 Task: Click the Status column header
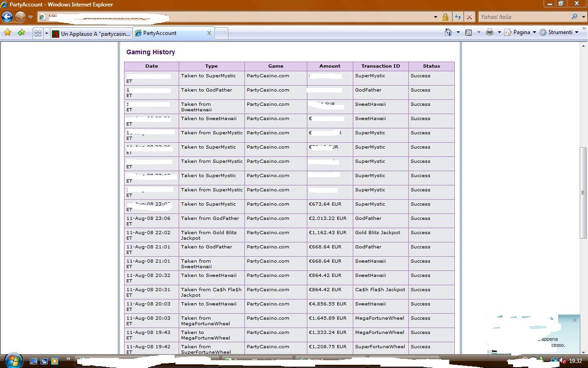(431, 66)
